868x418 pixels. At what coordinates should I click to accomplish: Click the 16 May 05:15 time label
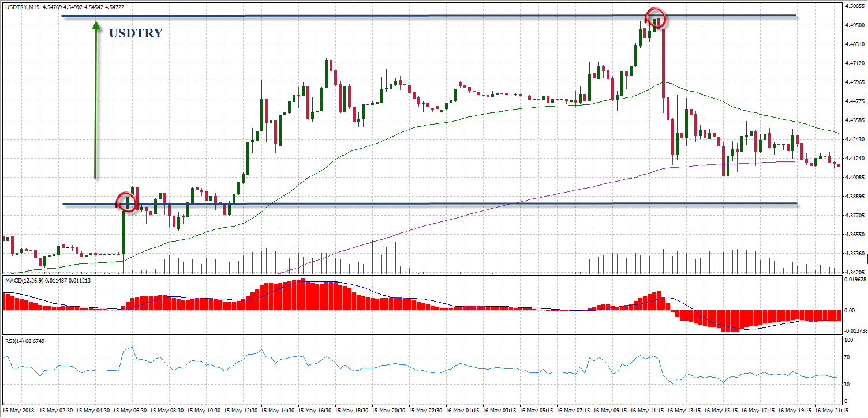pyautogui.click(x=536, y=411)
